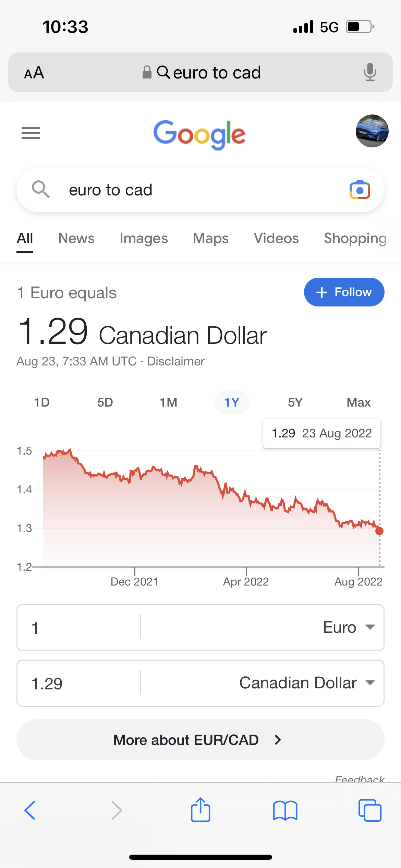Edit the Euro amount input field
The image size is (401, 868).
pos(79,627)
